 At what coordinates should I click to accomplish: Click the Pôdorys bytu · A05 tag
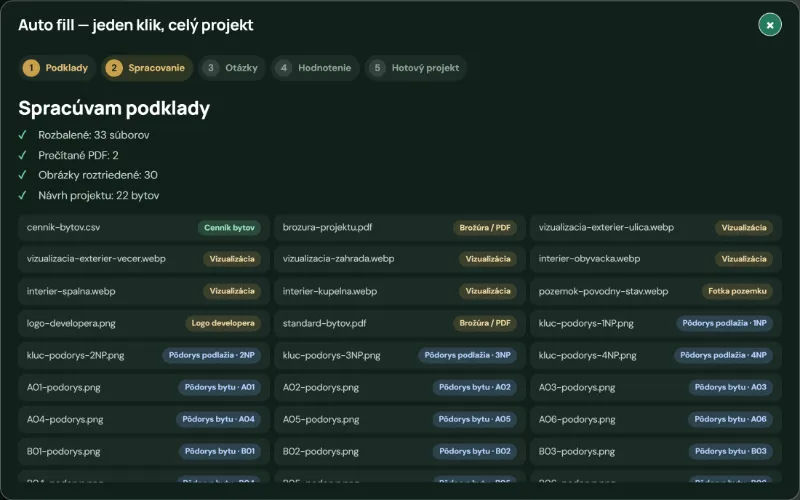coord(475,420)
